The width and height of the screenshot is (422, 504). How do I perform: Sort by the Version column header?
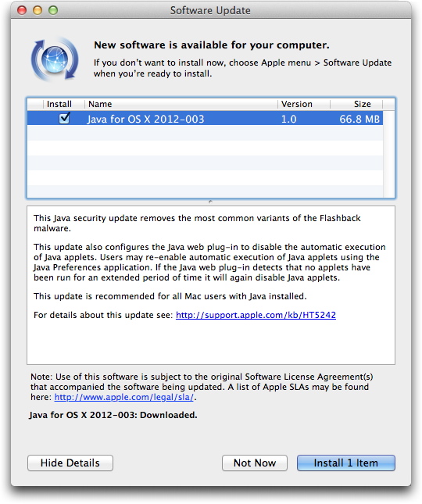304,104
